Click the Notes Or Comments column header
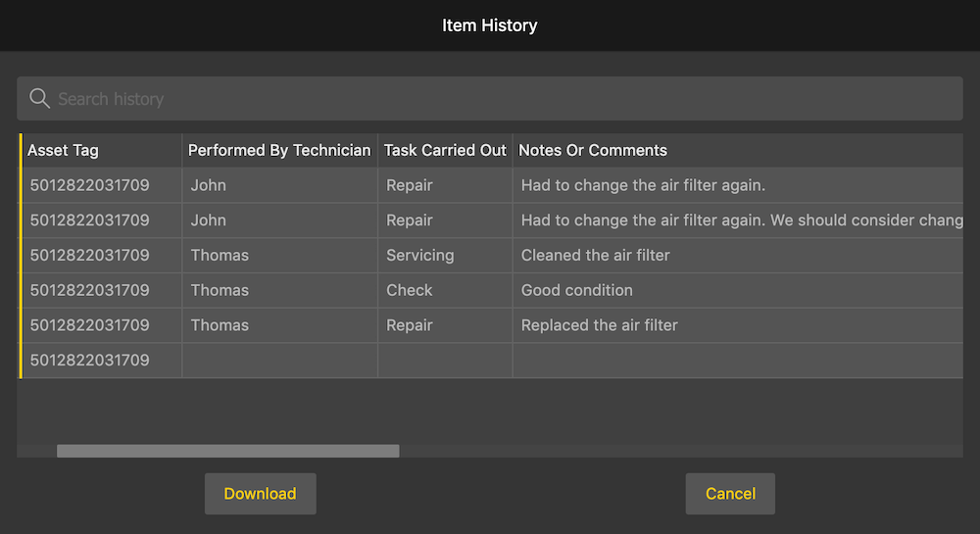 point(593,150)
